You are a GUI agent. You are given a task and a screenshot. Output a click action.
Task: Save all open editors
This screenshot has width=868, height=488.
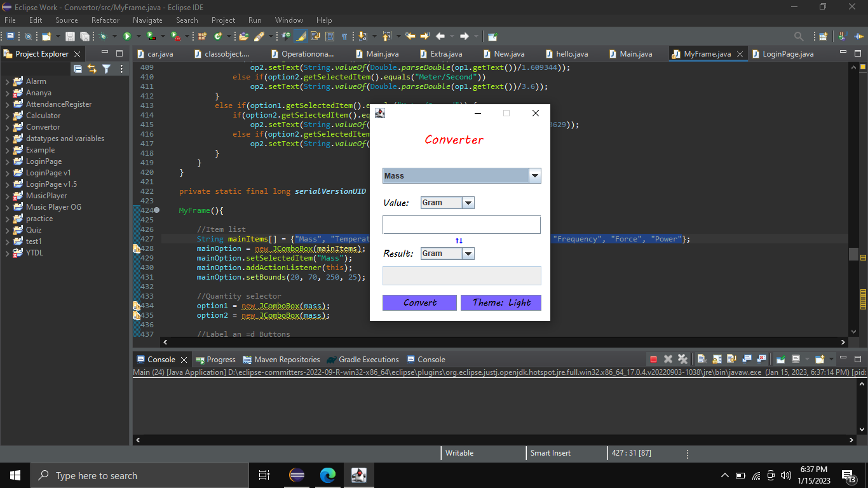click(x=85, y=36)
